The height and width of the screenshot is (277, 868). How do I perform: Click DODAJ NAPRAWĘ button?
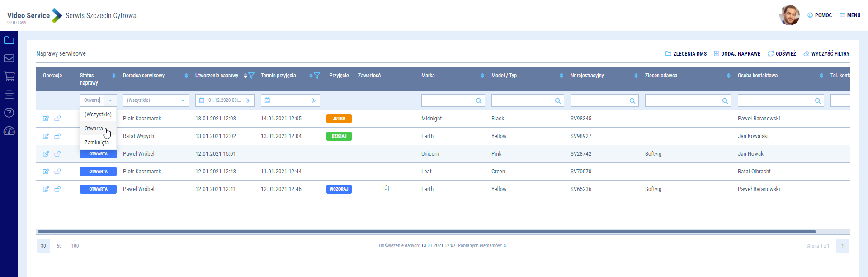[737, 54]
